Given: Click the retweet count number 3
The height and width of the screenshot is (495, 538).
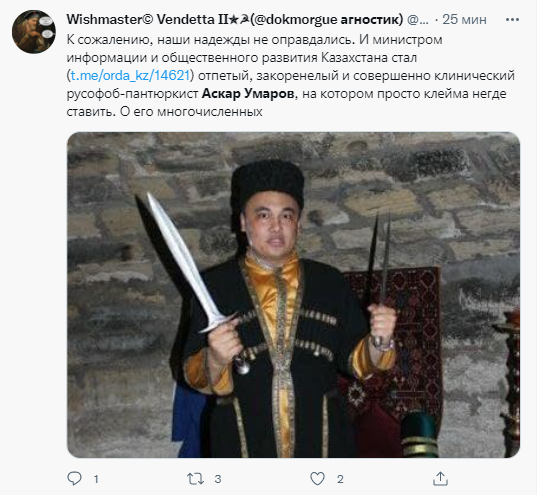Looking at the screenshot, I should (218, 479).
